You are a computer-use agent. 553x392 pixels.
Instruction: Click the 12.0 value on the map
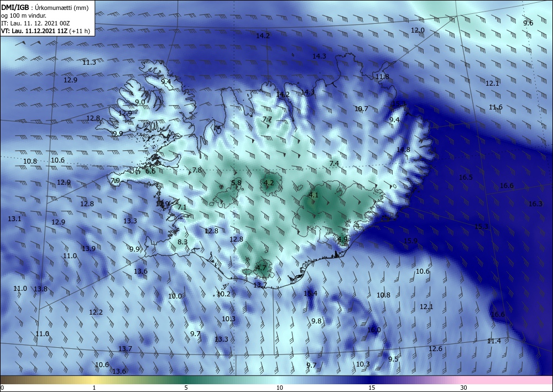point(418,30)
